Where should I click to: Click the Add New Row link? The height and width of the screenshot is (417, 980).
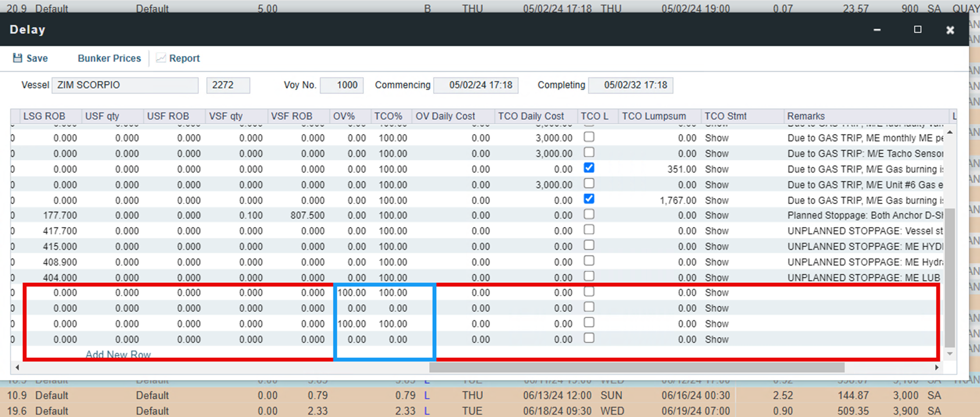(118, 354)
